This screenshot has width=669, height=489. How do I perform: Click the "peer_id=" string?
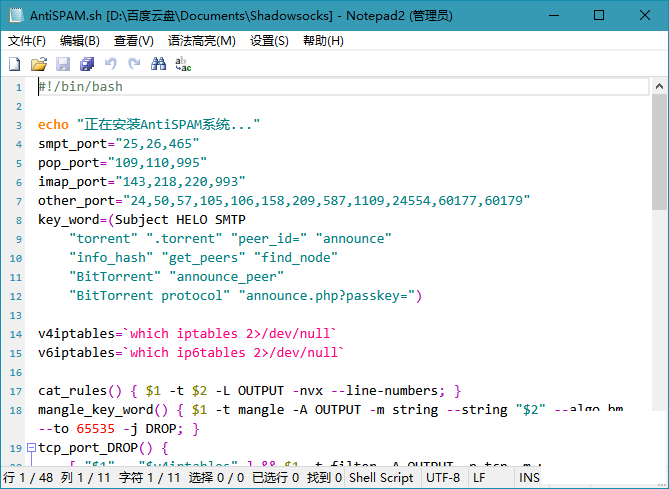[x=269, y=239]
